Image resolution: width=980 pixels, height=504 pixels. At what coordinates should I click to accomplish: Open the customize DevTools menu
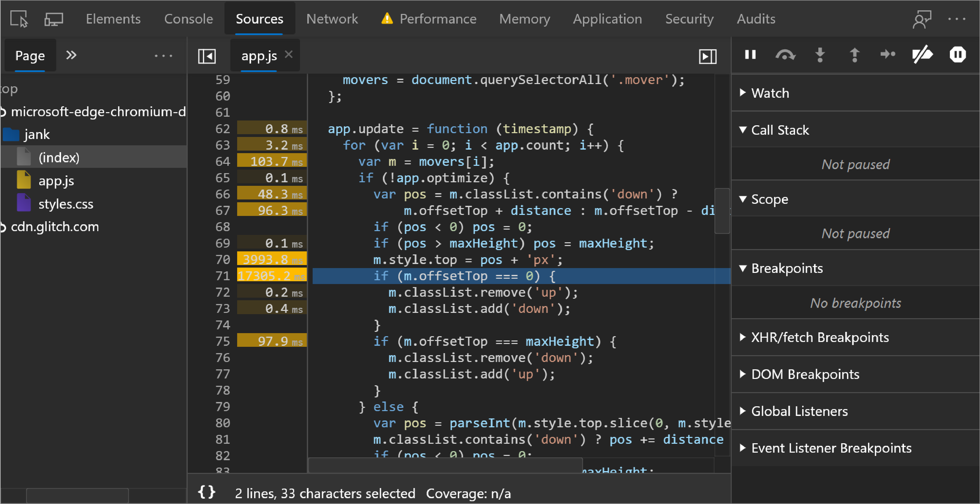click(957, 19)
